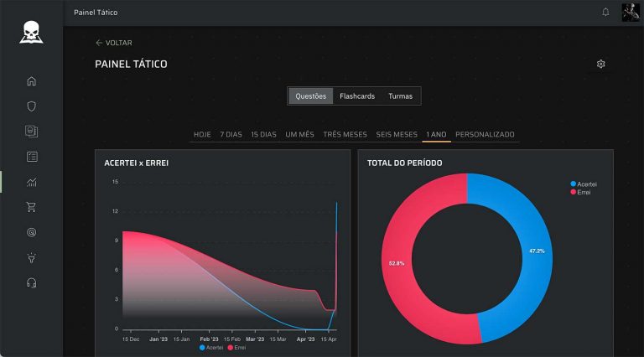
Task: Click the skull logo in sidebar
Action: pos(32,33)
